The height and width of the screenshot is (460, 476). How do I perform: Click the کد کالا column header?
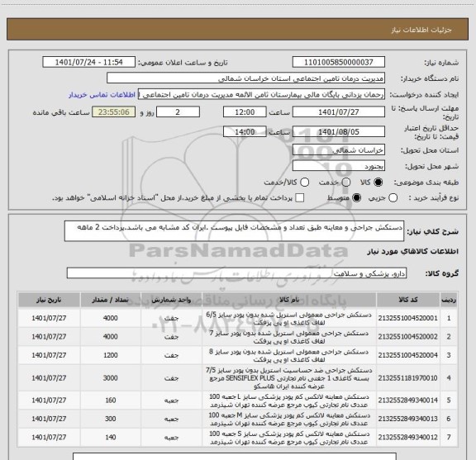(408, 300)
